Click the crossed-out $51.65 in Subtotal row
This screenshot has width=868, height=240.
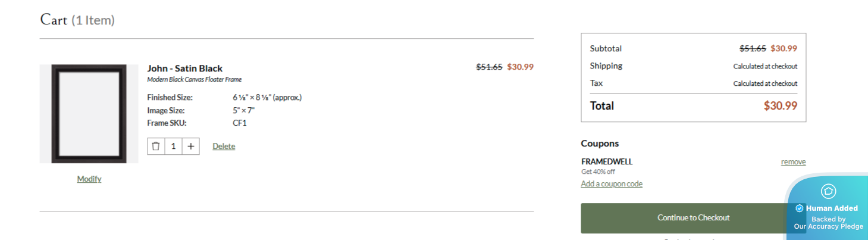pos(753,48)
